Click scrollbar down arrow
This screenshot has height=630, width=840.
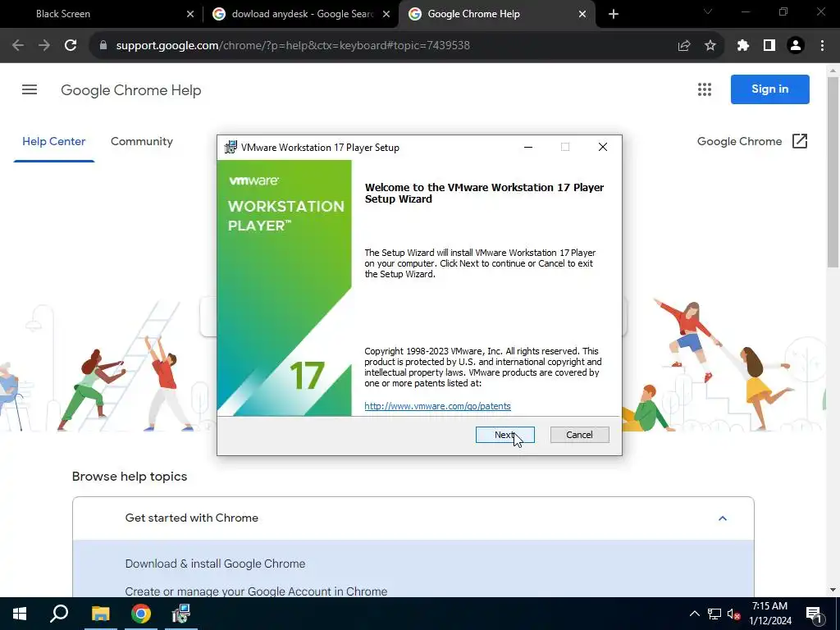tap(833, 591)
